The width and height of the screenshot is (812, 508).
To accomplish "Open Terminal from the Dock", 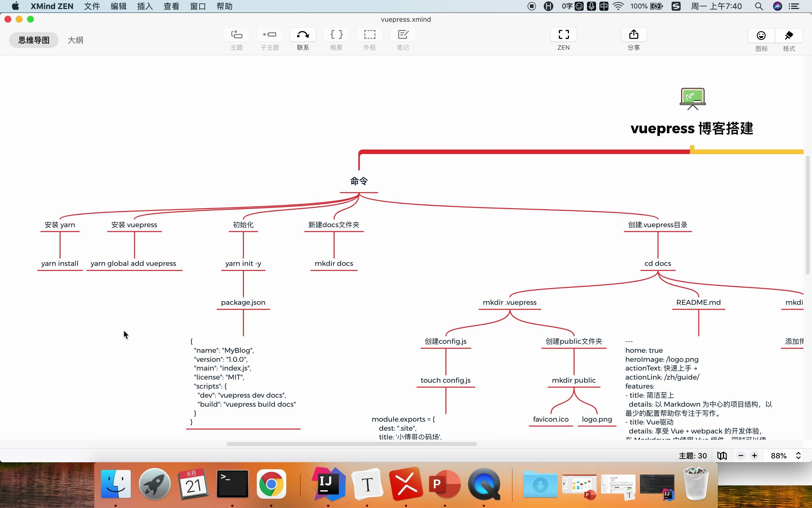I will tap(233, 484).
